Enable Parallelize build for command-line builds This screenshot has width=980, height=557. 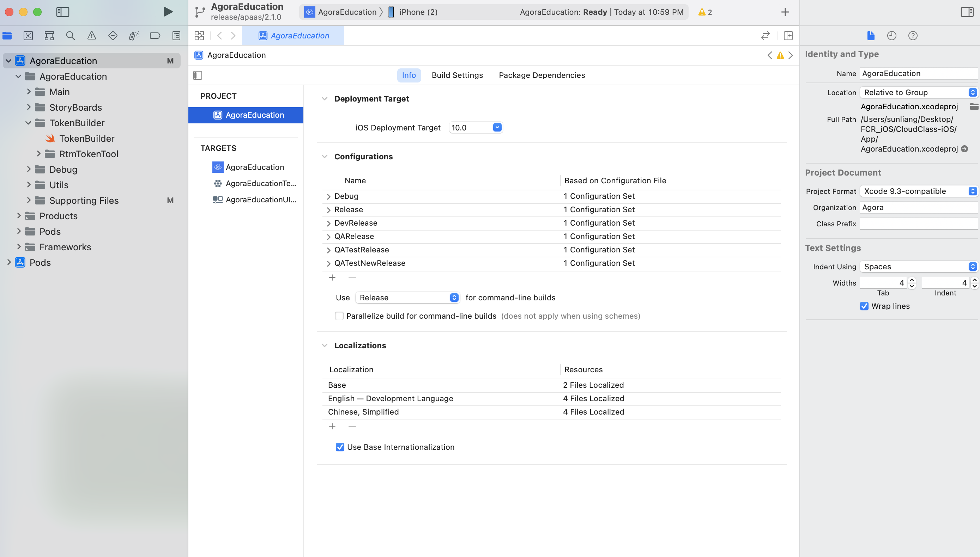click(x=339, y=316)
